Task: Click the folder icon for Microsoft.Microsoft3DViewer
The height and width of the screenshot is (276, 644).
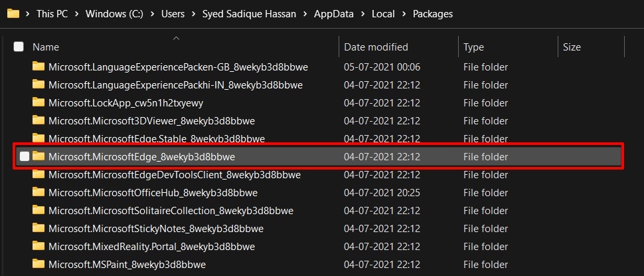Action: coord(39,120)
